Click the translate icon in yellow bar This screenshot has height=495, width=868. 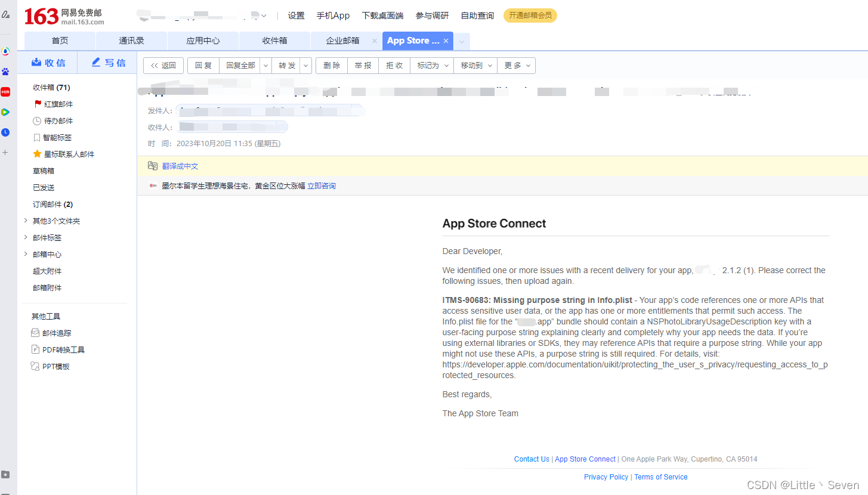tap(153, 166)
